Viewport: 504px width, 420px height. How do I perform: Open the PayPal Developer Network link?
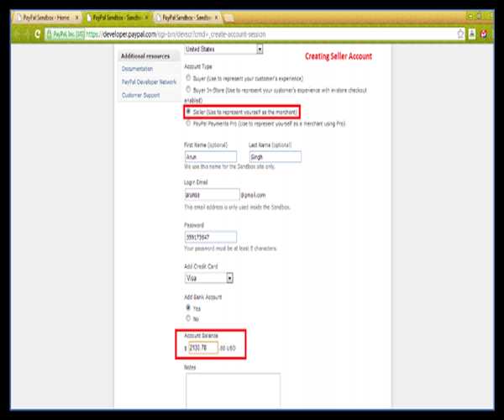point(150,81)
